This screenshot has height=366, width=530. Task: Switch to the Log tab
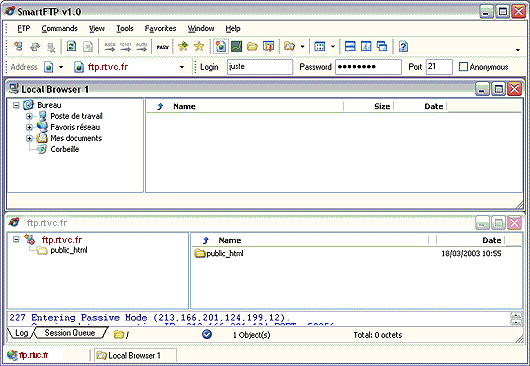[x=21, y=333]
